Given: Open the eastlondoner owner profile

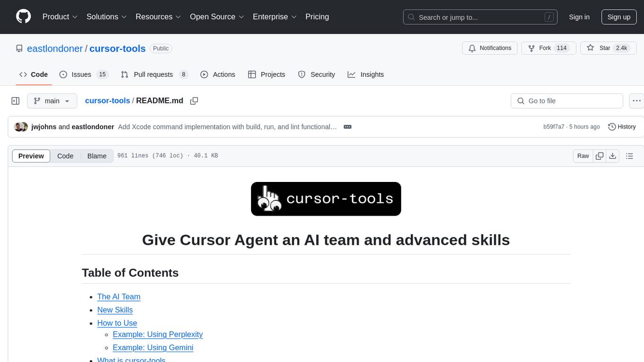Looking at the screenshot, I should pos(55,48).
